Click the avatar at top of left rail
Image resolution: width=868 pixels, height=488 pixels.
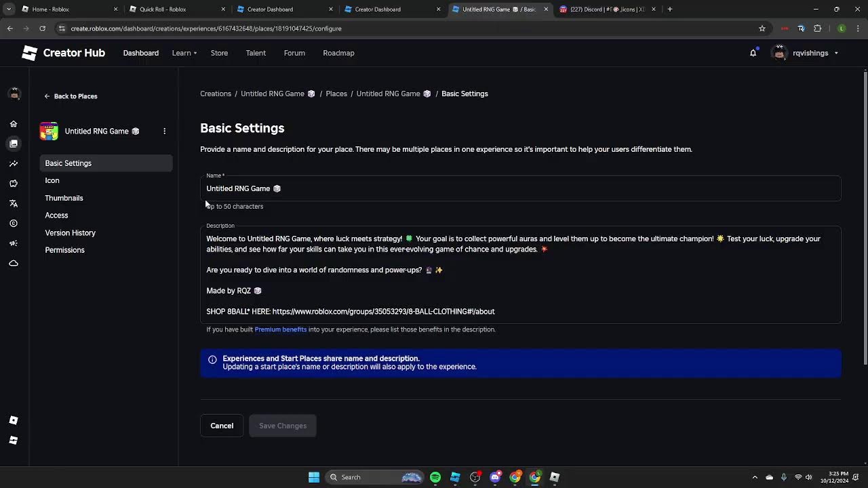(14, 94)
